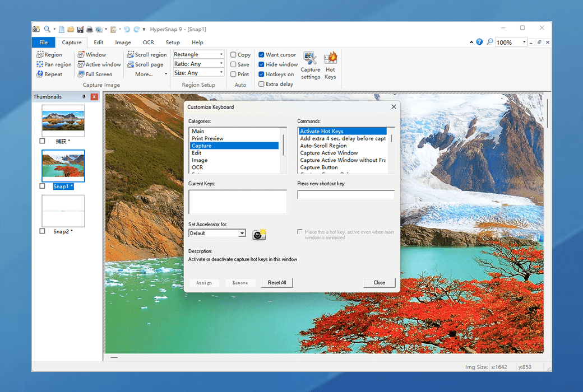The width and height of the screenshot is (583, 392).
Task: Toggle Hotkeys on checkbox
Action: click(261, 74)
